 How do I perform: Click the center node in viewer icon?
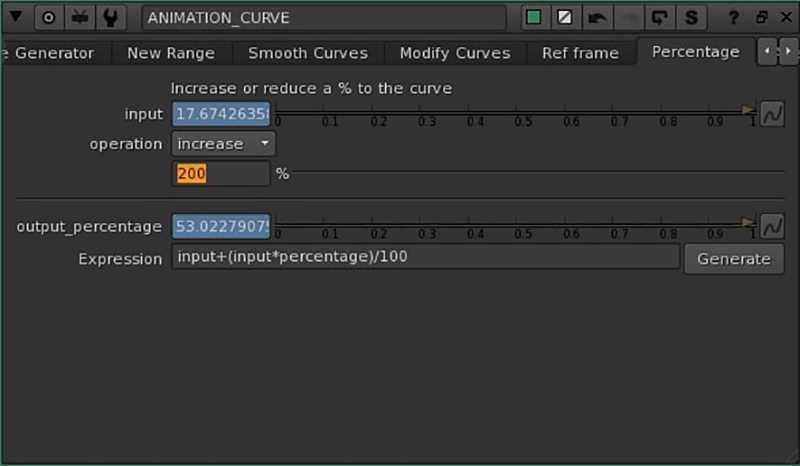point(50,18)
